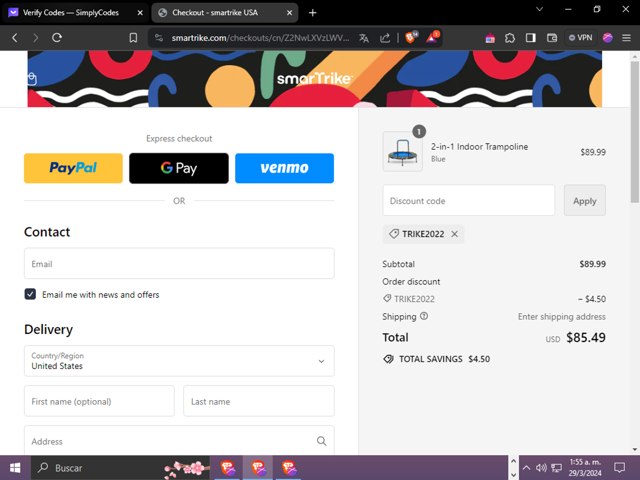Click the Enter shipping address text
This screenshot has height=480, width=640.
[x=562, y=316]
